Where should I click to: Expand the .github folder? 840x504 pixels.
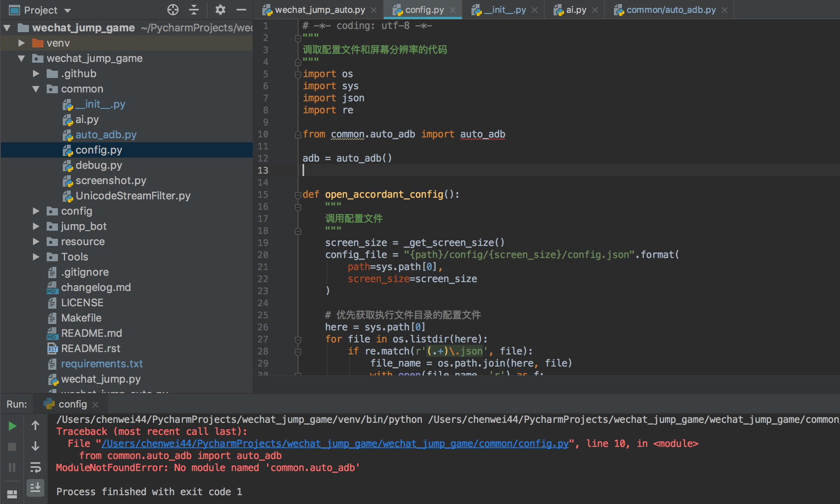click(36, 74)
